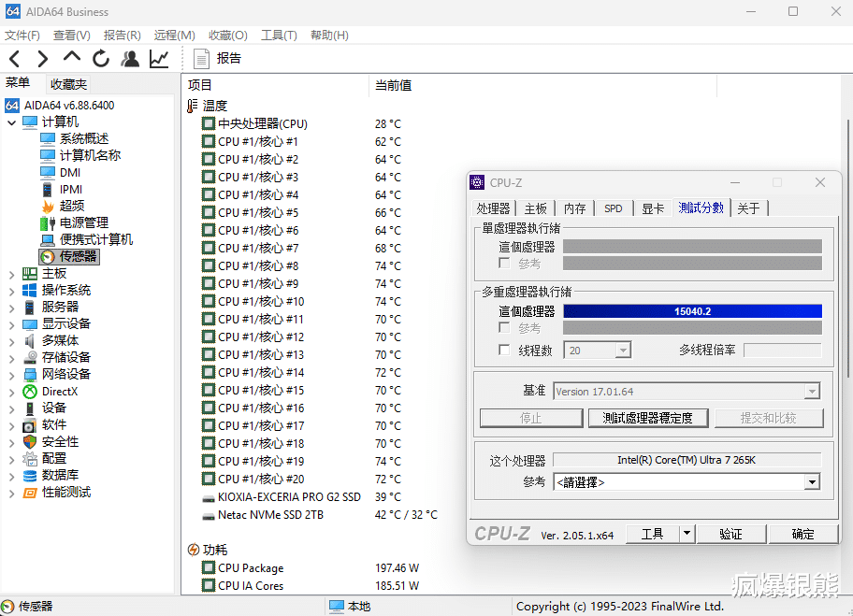
Task: Collapse the Computer (计算机) tree node
Action: 11,122
